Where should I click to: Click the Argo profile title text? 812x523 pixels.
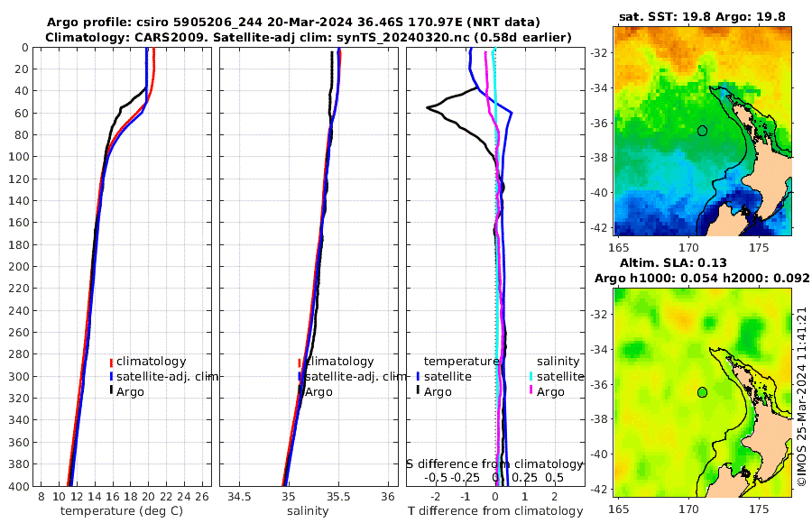[293, 23]
